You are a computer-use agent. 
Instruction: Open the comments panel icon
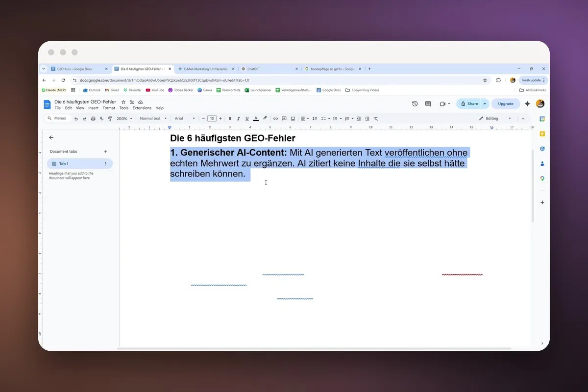tap(428, 104)
